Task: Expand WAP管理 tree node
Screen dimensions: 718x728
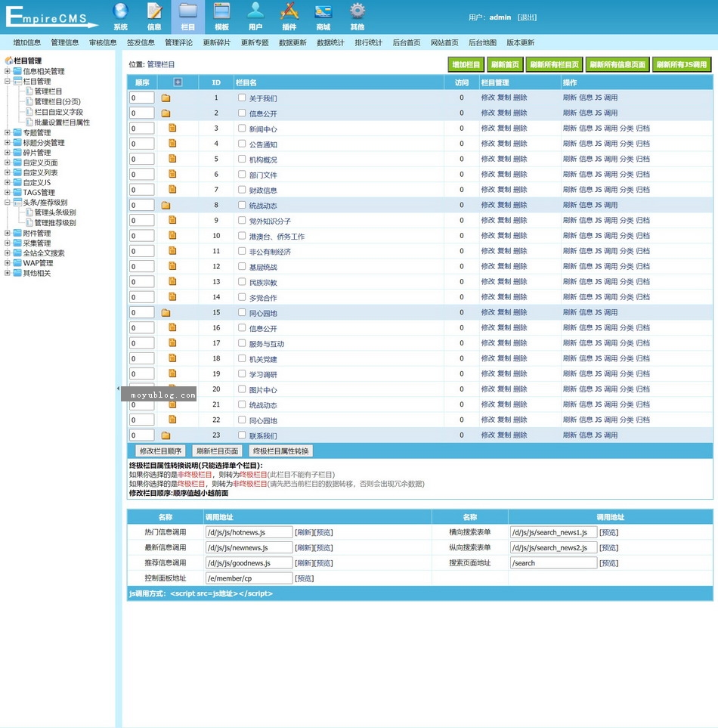Action: [8, 263]
